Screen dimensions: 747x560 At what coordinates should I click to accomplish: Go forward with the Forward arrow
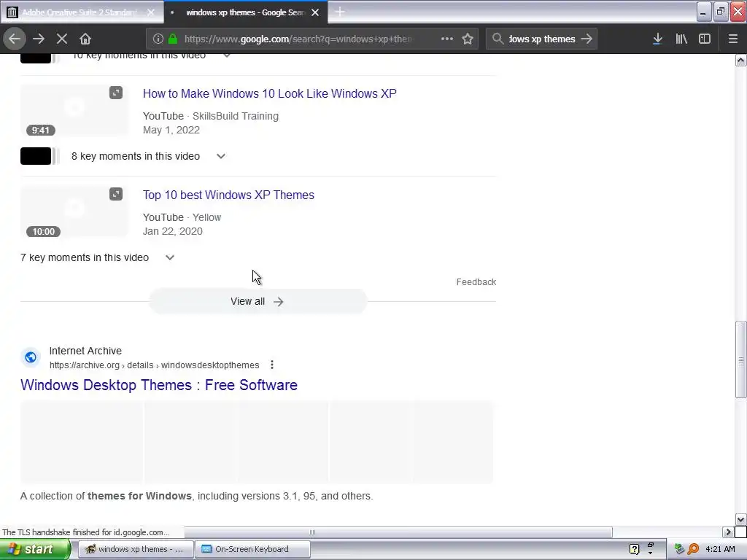[39, 39]
